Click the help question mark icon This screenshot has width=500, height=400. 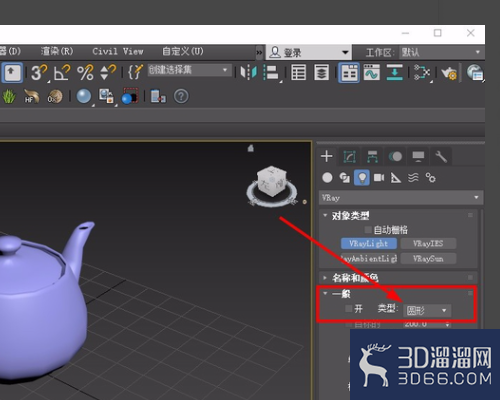tap(181, 96)
